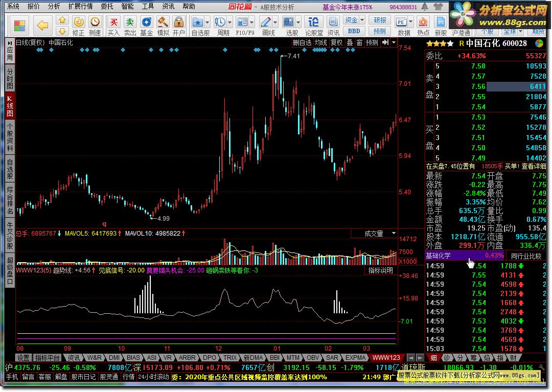Image resolution: width=552 pixels, height=392 pixels.
Task: Expand the 资金 dropdown arrow
Action: click(x=362, y=20)
